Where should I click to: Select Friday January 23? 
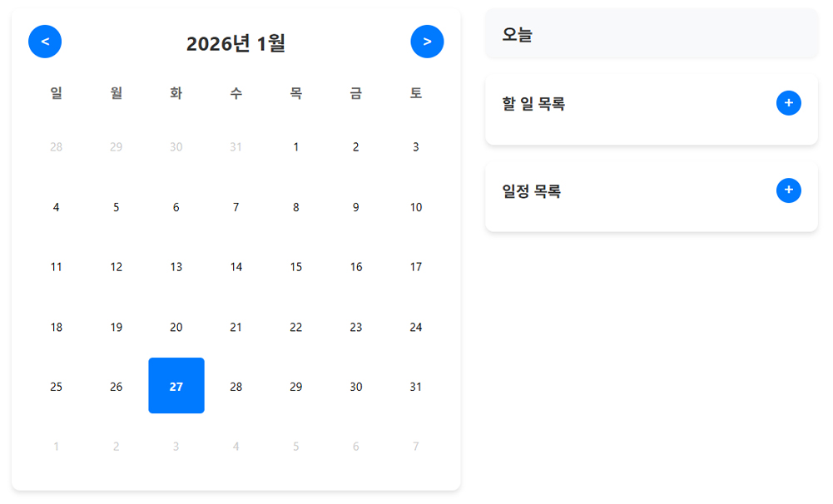[x=356, y=327]
